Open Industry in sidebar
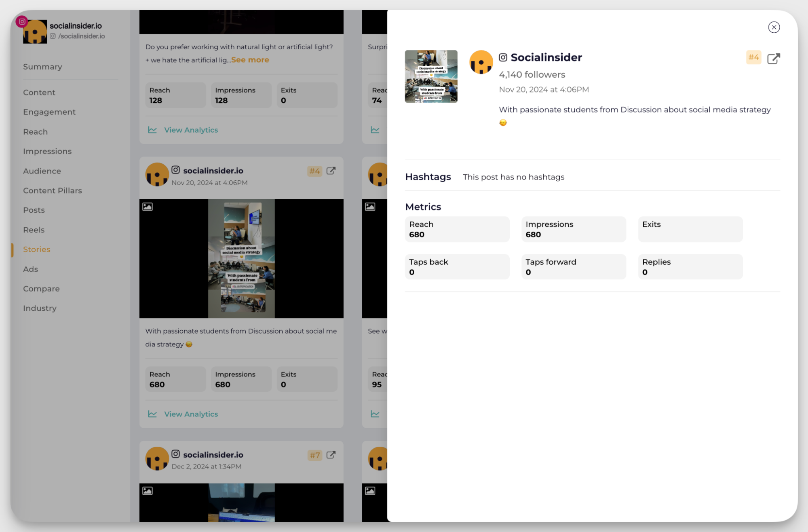Image resolution: width=808 pixels, height=532 pixels. tap(40, 308)
